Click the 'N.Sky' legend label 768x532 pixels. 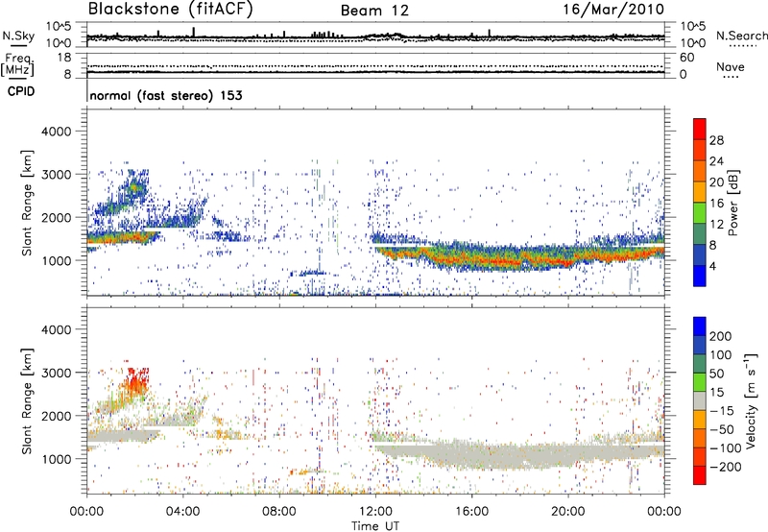pos(18,36)
